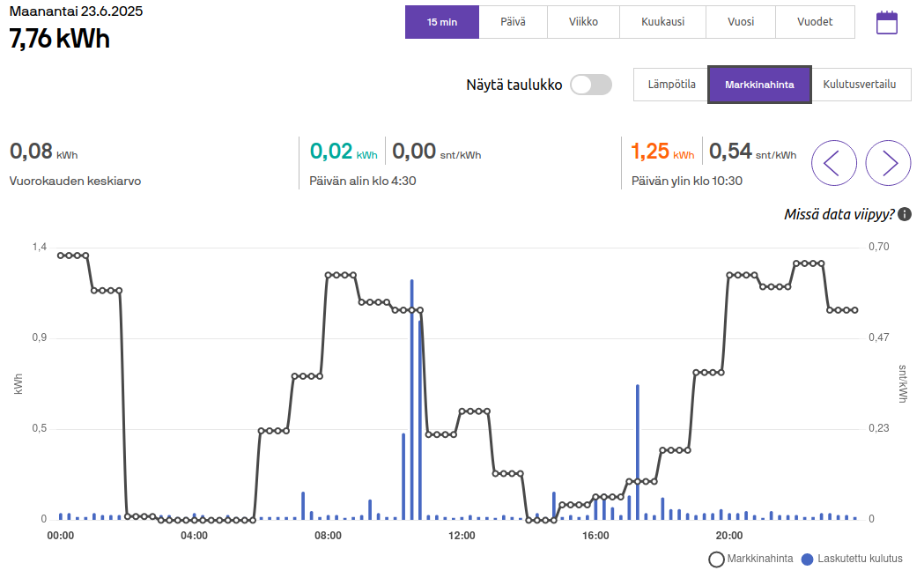
Task: Enable the Näytä taulukko switch
Action: coord(591,85)
